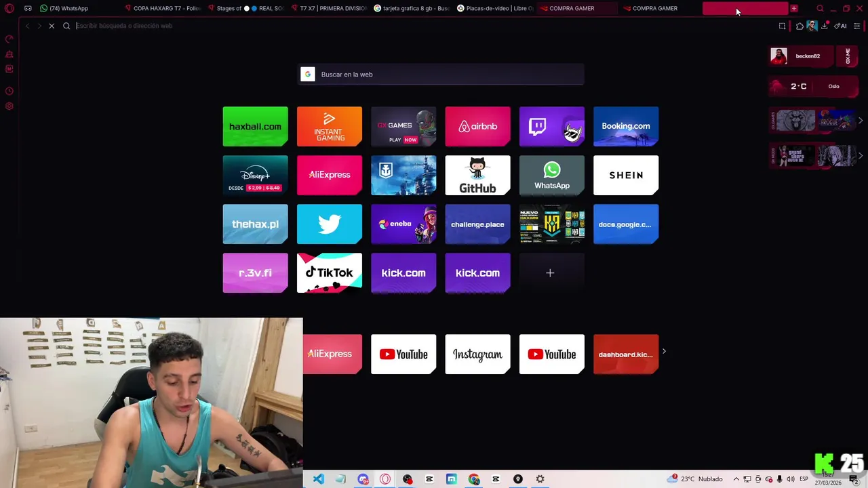Open the Airbnb speed dial tile
Image resolution: width=868 pixels, height=488 pixels.
tap(477, 126)
